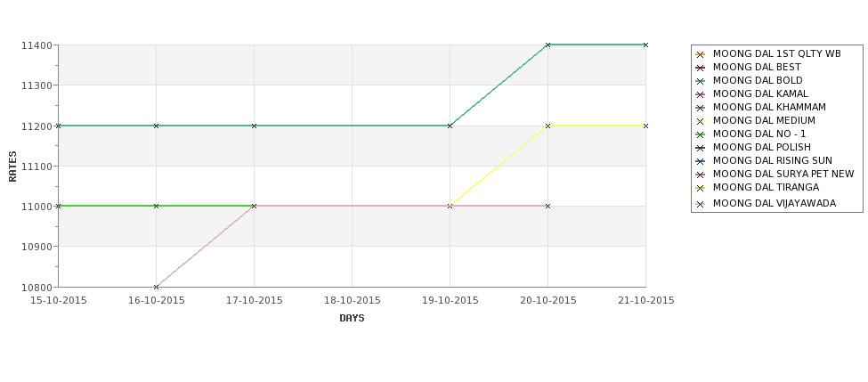The image size is (868, 382).
Task: Click the MOONG DAL MEDIUM legend marker
Action: click(701, 121)
